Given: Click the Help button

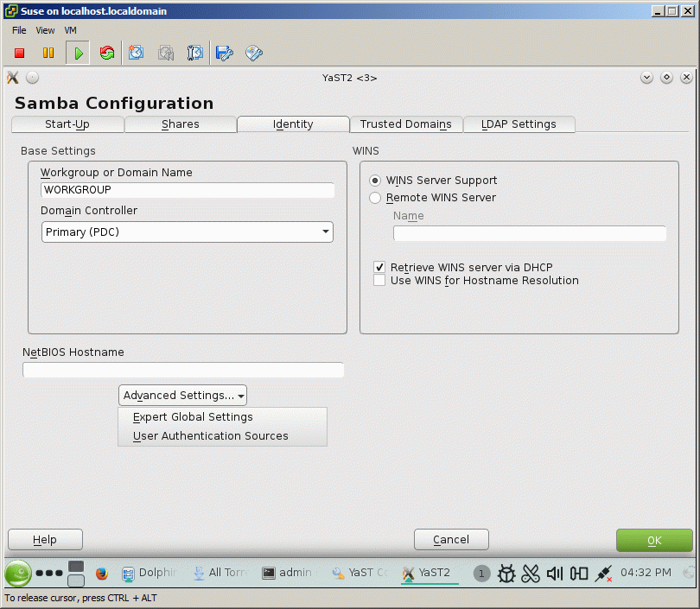Looking at the screenshot, I should pos(45,540).
